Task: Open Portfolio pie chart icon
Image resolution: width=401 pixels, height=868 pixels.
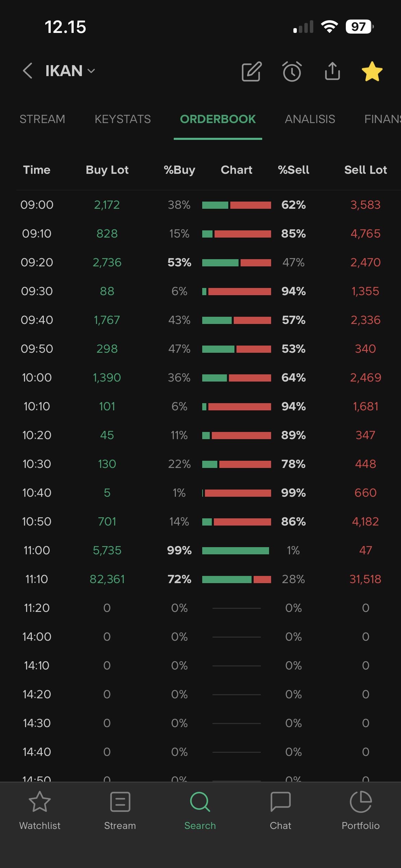Action: pos(361,803)
